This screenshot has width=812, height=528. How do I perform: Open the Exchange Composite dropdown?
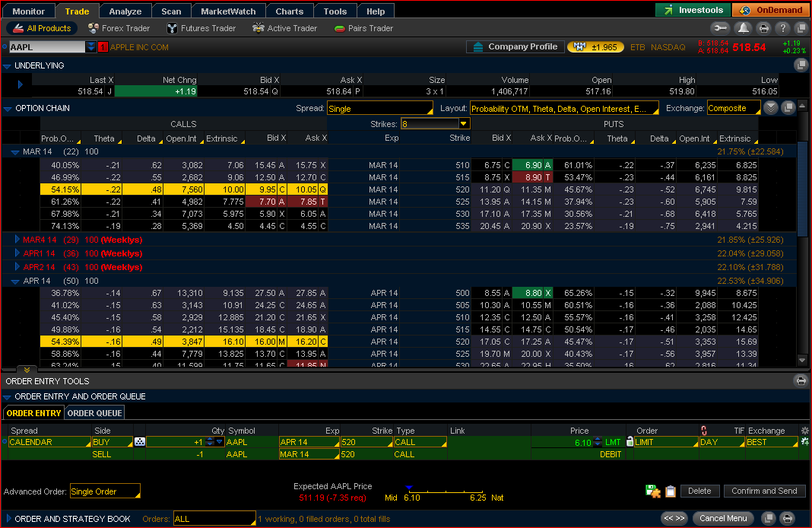(x=734, y=108)
